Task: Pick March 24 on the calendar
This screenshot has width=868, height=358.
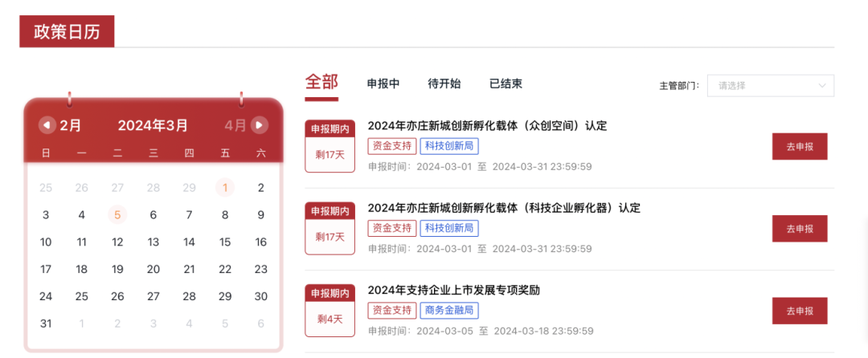Action: (45, 296)
